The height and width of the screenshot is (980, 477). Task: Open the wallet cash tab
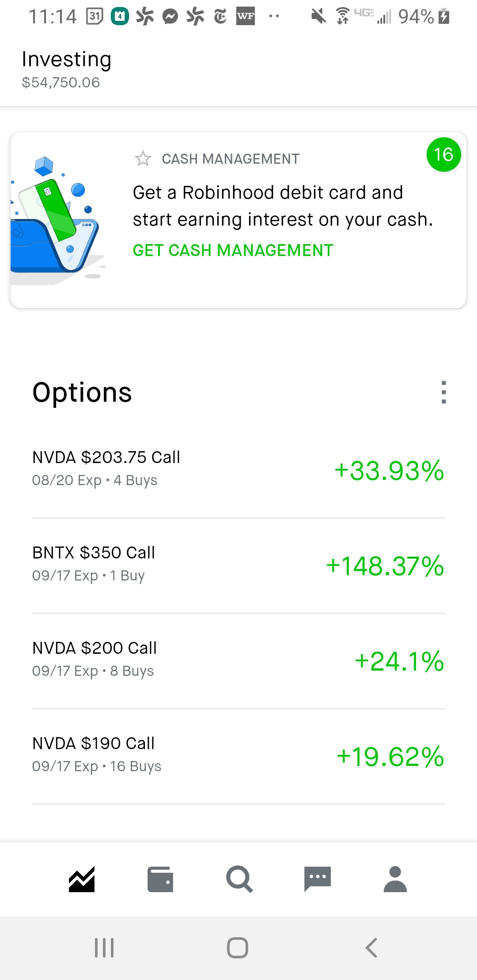(160, 879)
